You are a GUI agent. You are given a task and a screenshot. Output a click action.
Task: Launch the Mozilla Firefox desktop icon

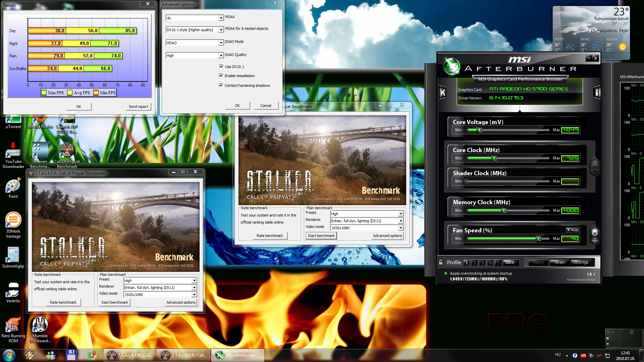pos(40,122)
